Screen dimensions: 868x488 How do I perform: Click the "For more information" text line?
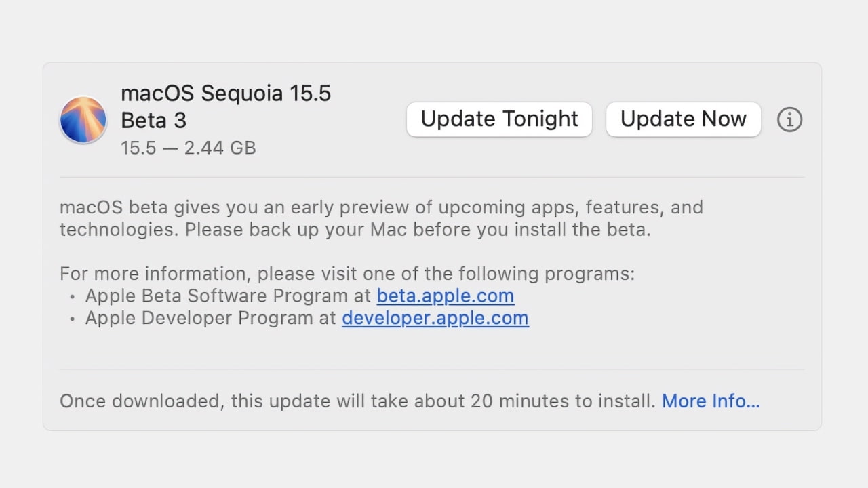(x=347, y=274)
